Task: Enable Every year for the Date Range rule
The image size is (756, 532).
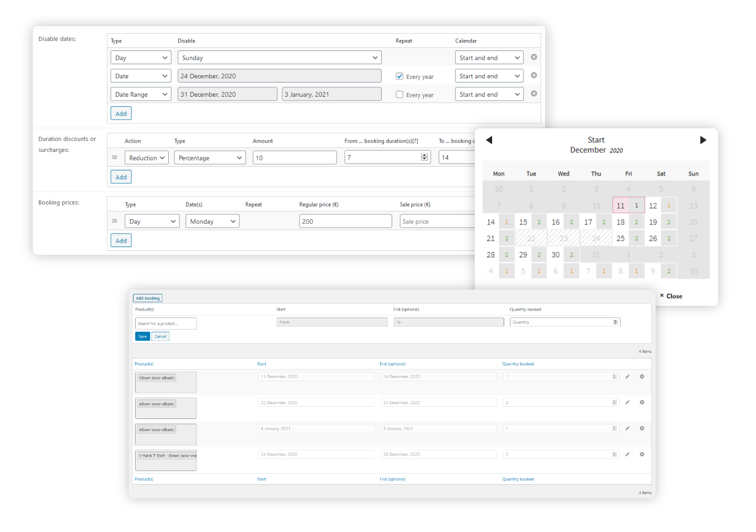Action: [x=400, y=94]
